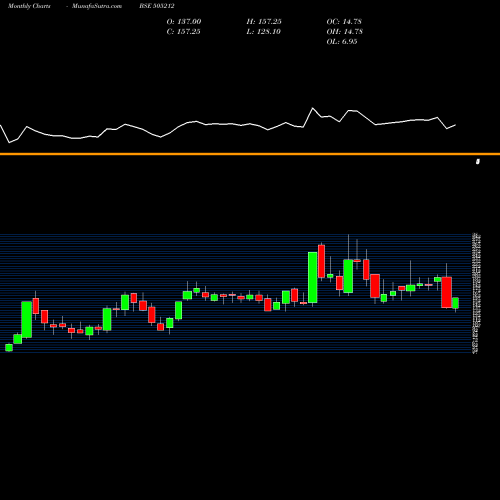The image size is (500, 500).
Task: Select the high value H: 157.25
Action: pos(264,21)
